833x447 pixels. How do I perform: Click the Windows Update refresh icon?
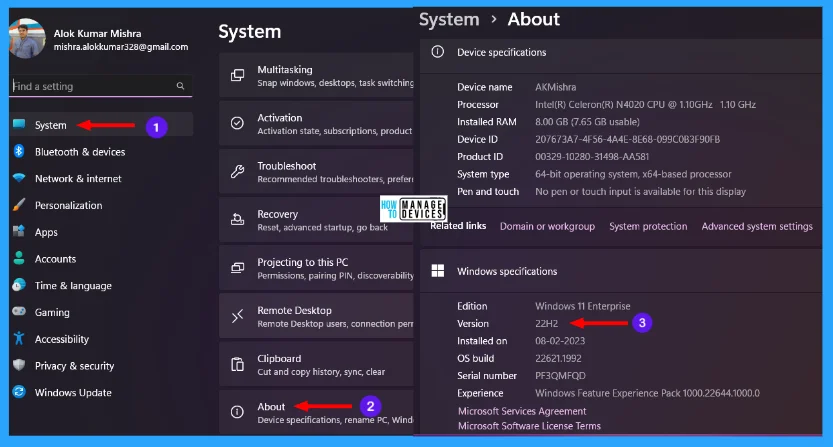tap(19, 392)
